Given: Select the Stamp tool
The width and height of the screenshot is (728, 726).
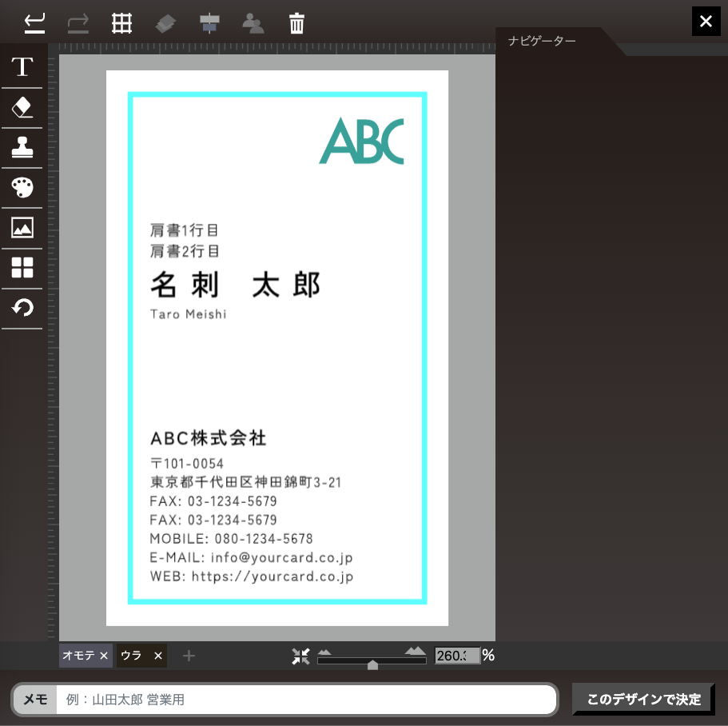Looking at the screenshot, I should [x=22, y=147].
